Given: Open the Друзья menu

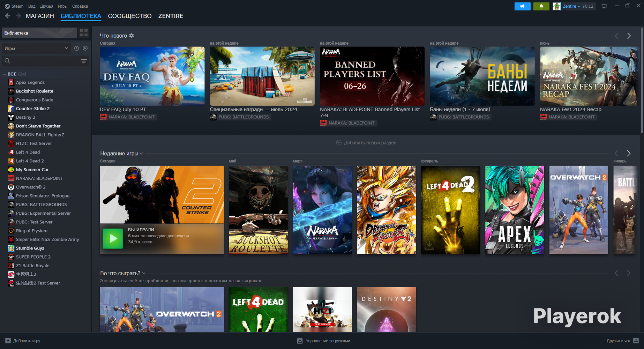Looking at the screenshot, I should [x=46, y=6].
